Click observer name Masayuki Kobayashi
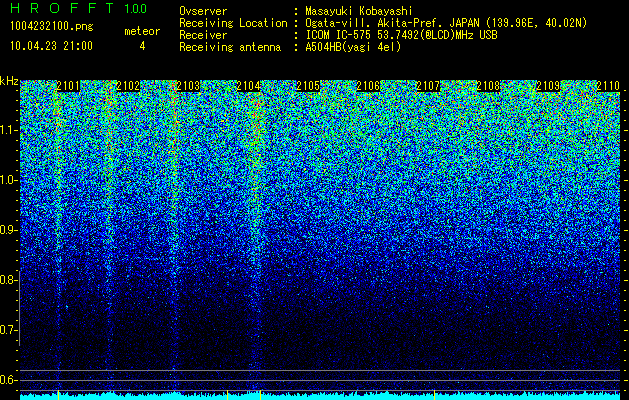The height and width of the screenshot is (400, 629). click(x=359, y=11)
